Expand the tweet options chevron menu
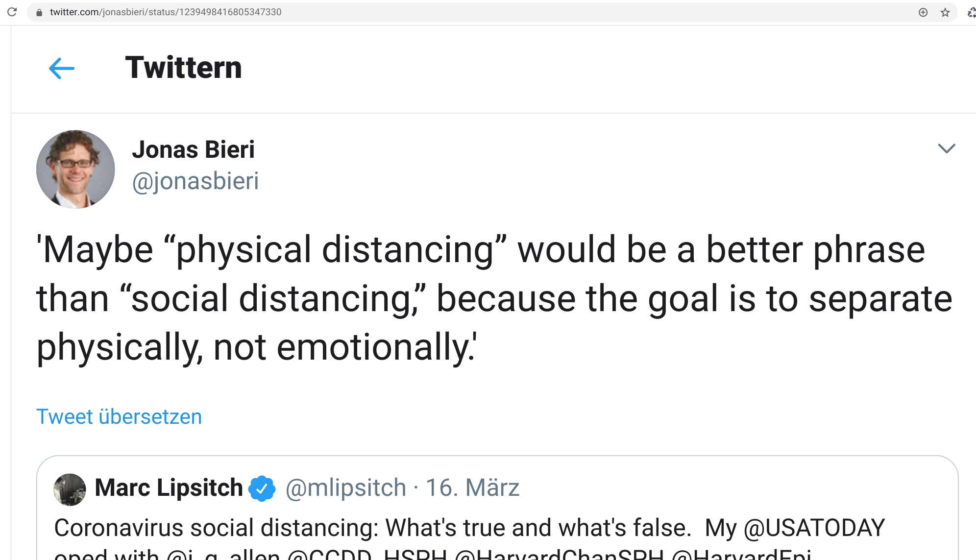This screenshot has width=976, height=560. click(946, 148)
